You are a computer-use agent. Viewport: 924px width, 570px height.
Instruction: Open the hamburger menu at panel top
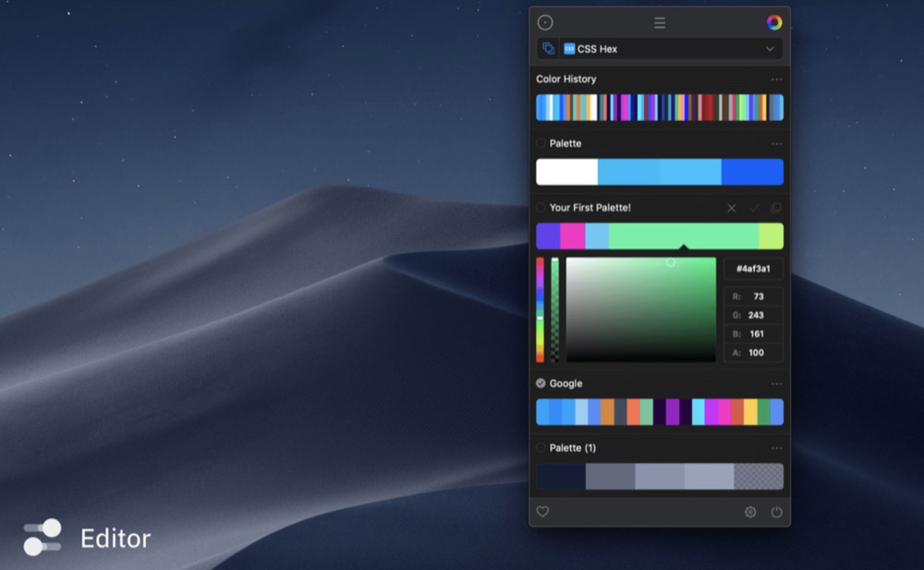pos(660,23)
